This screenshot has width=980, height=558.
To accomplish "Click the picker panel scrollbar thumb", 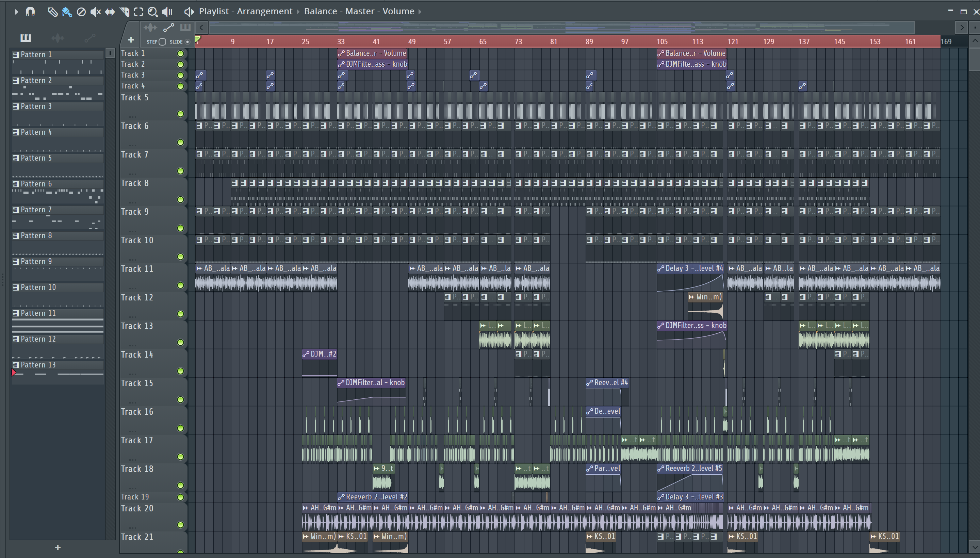I will click(110, 53).
